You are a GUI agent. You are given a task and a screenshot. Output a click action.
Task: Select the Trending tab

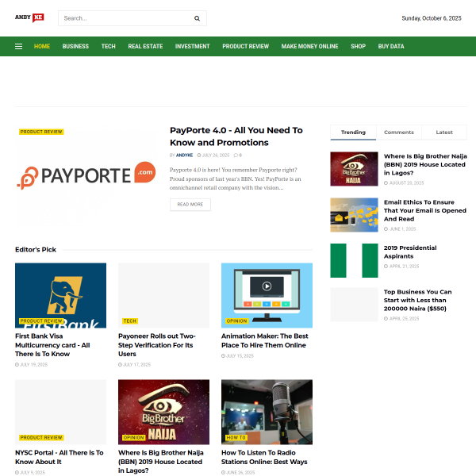(353, 132)
